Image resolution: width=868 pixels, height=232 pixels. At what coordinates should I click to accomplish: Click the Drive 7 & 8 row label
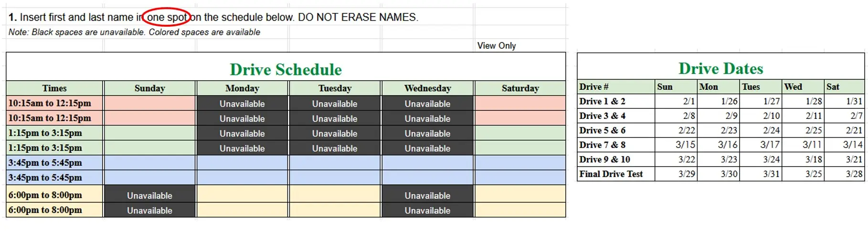602,145
